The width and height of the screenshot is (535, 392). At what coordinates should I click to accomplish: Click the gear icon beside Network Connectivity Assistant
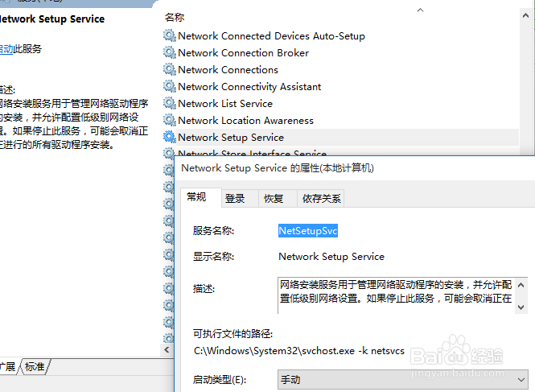(169, 86)
